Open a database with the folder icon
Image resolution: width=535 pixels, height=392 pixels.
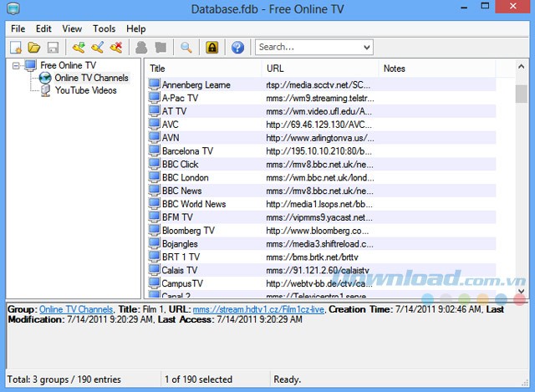34,48
